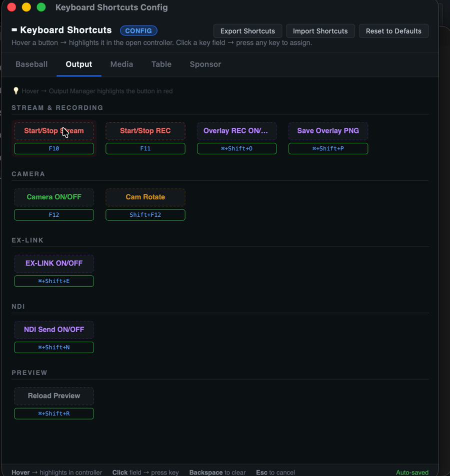Click the 'Click field → press key' hint
Viewport: 450px width, 476px height.
coord(145,473)
